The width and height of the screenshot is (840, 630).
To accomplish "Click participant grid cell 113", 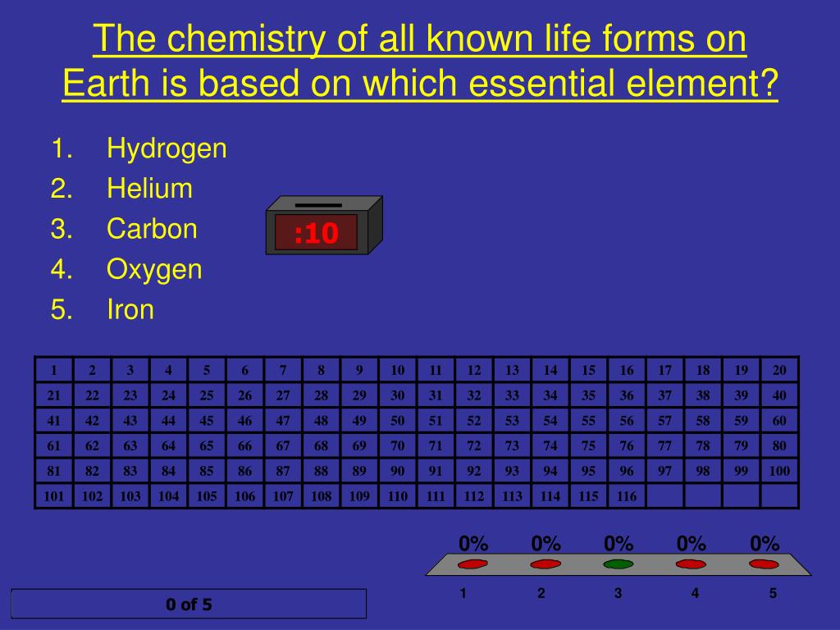I will point(512,495).
